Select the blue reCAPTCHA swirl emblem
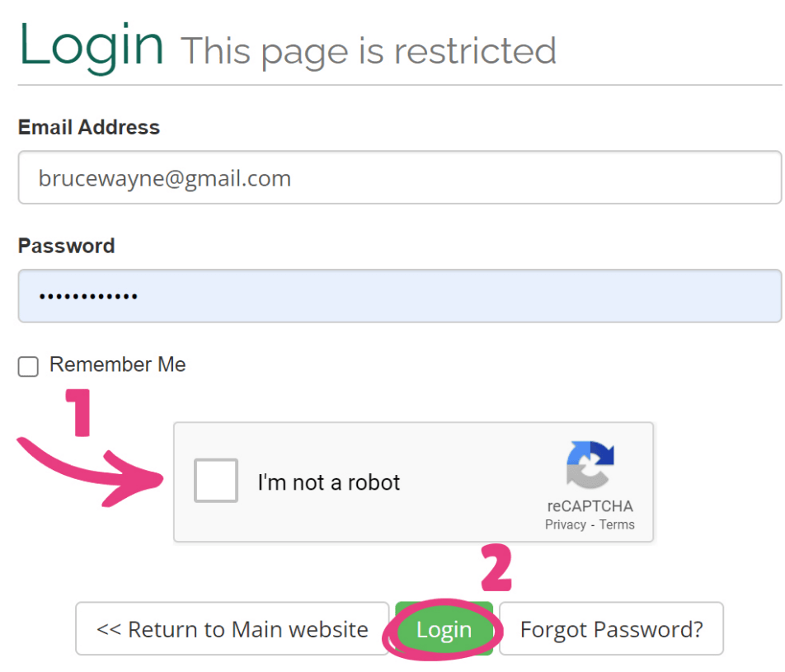This screenshot has height=672, width=785. pyautogui.click(x=590, y=464)
